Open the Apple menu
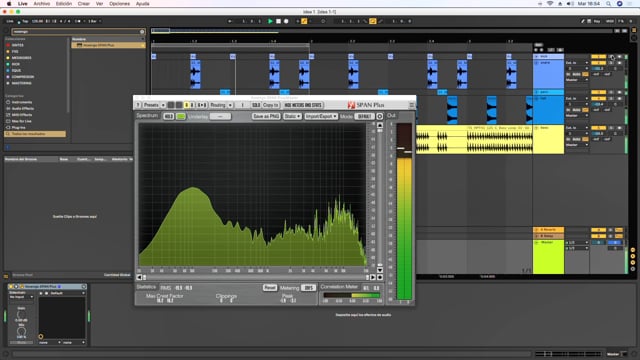The image size is (640, 360). pos(9,4)
